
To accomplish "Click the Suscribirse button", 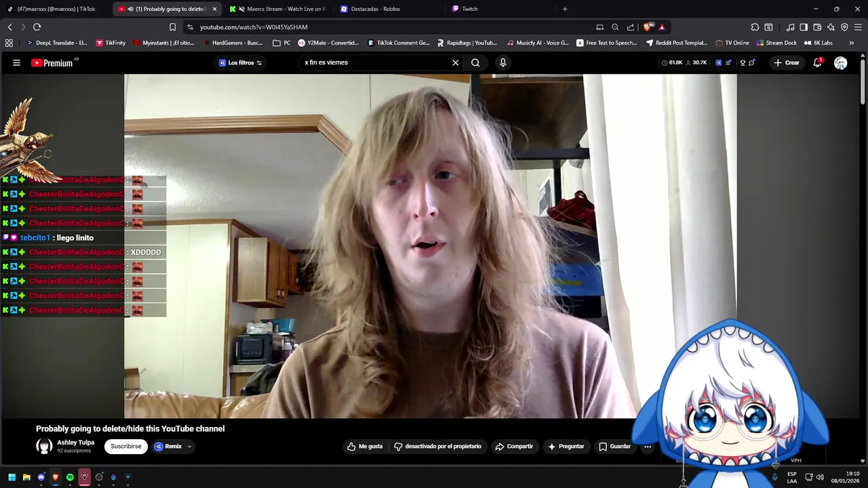I will pyautogui.click(x=126, y=447).
